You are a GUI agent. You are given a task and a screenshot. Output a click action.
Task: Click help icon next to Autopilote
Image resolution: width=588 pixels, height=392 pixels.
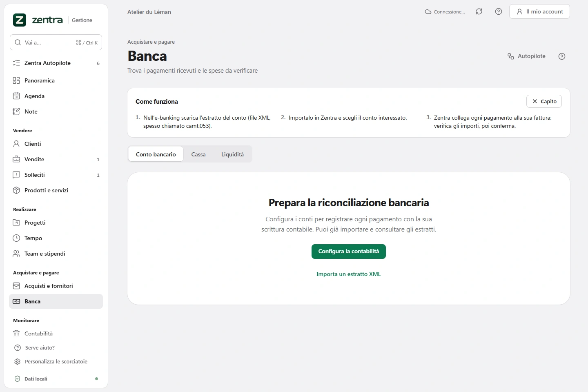(562, 56)
